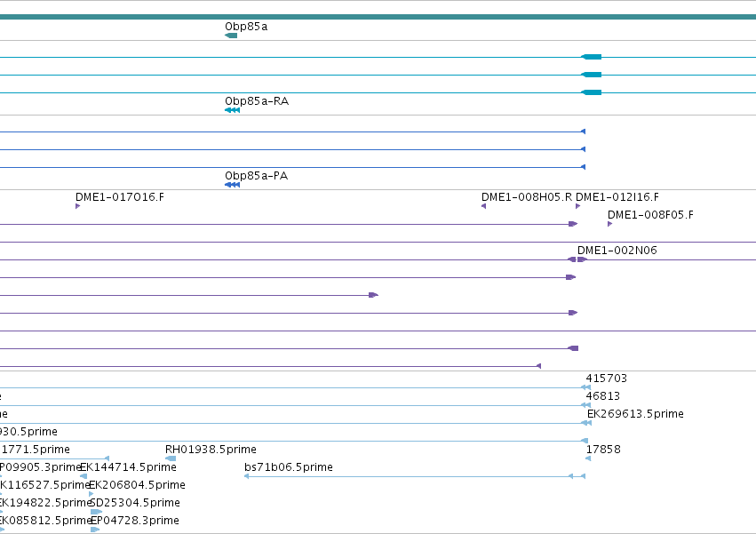The height and width of the screenshot is (534, 756).
Task: Select the 46813 feature label
Action: (602, 396)
